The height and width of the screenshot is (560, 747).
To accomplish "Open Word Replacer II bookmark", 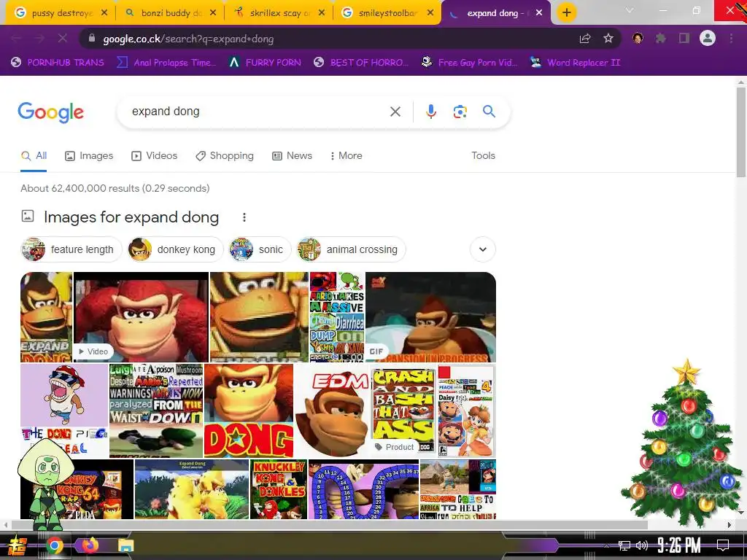I will (x=575, y=63).
